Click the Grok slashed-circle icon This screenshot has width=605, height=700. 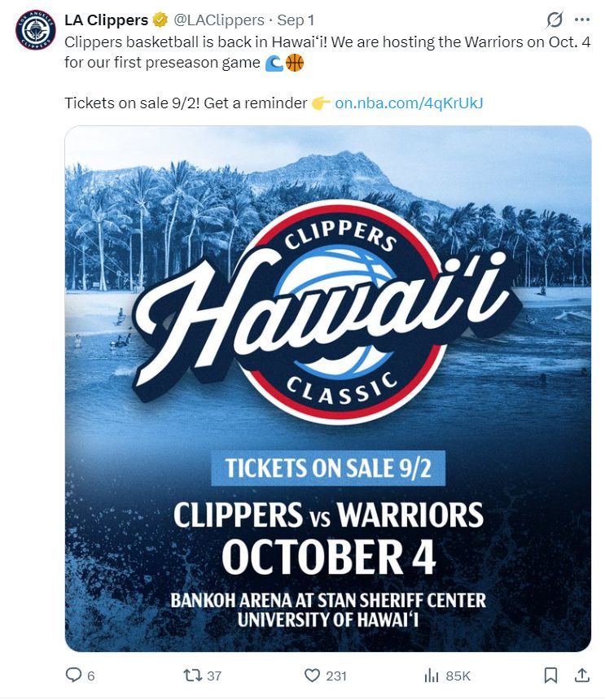[x=555, y=20]
